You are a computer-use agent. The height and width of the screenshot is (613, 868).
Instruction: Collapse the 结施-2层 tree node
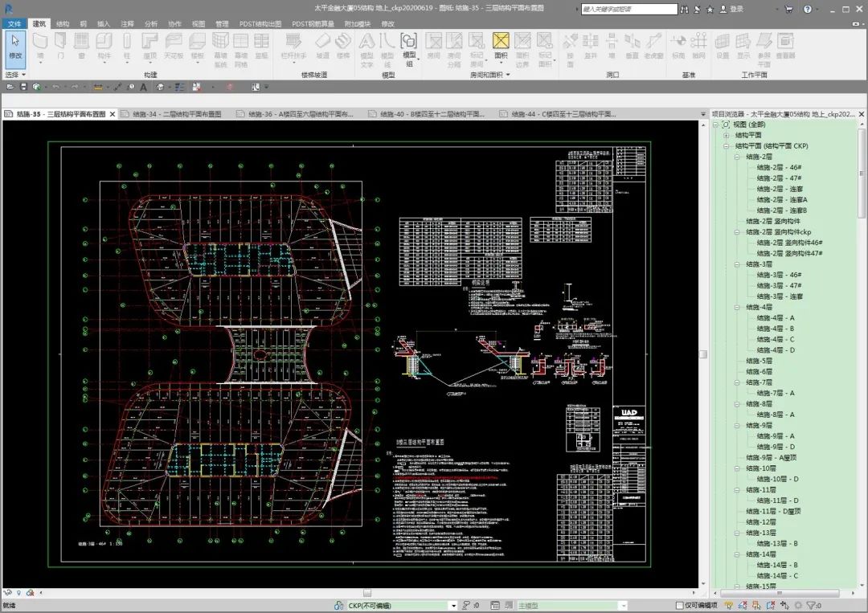coord(736,157)
